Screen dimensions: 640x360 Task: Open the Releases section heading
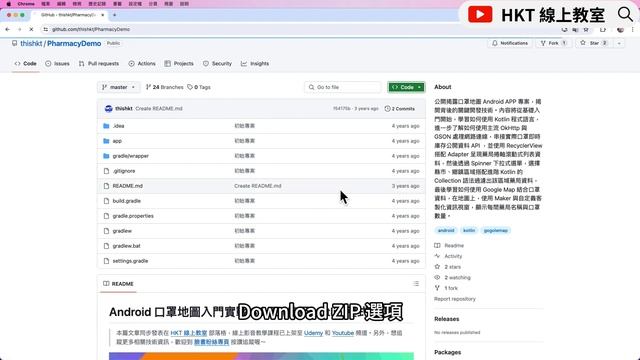coord(447,319)
